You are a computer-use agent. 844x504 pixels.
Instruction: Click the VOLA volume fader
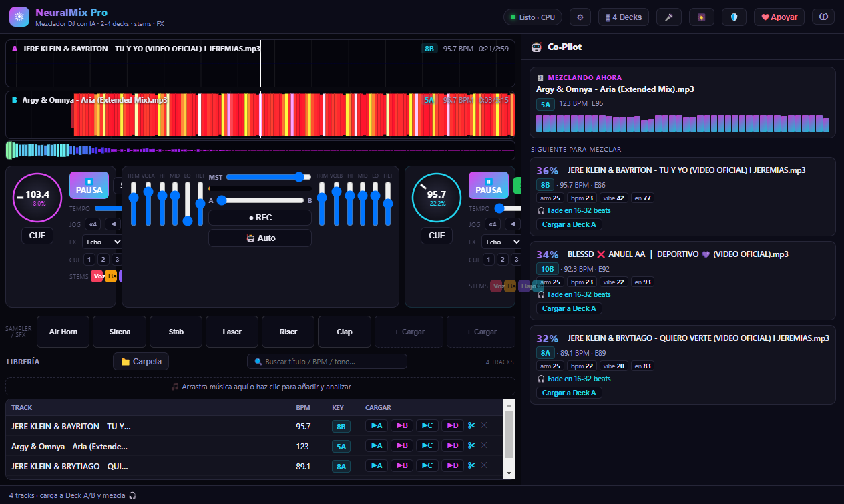[148, 204]
